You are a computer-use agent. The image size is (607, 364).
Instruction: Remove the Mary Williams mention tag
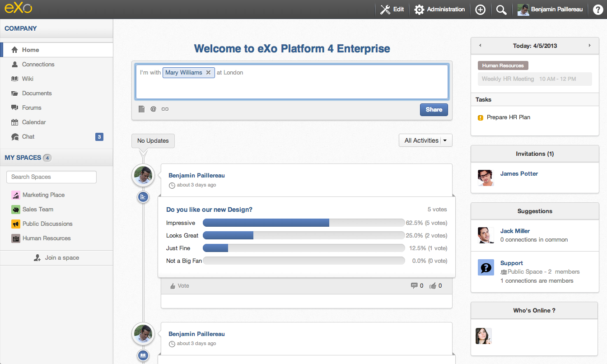208,72
